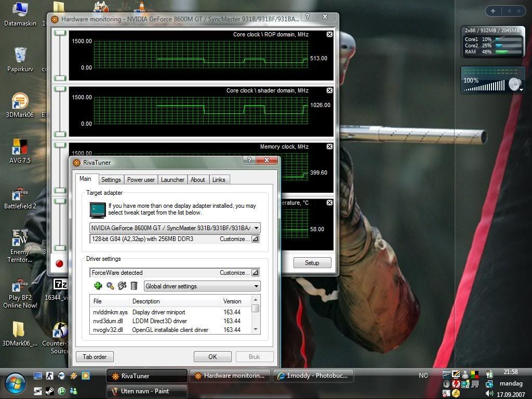Open the Power user tab

141,179
